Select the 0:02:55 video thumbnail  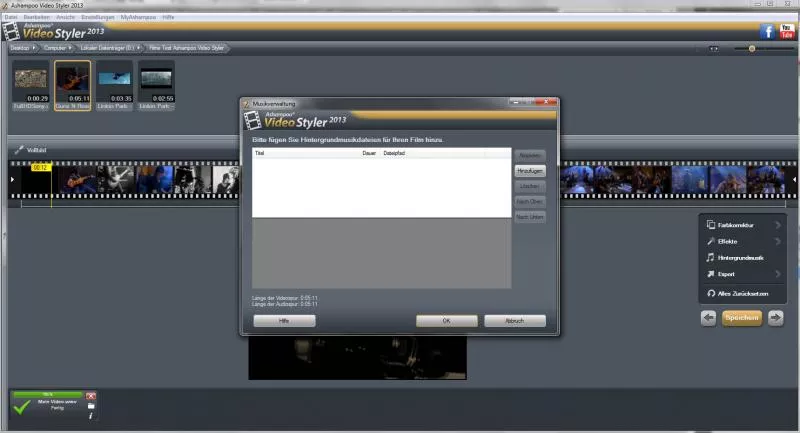click(x=156, y=85)
